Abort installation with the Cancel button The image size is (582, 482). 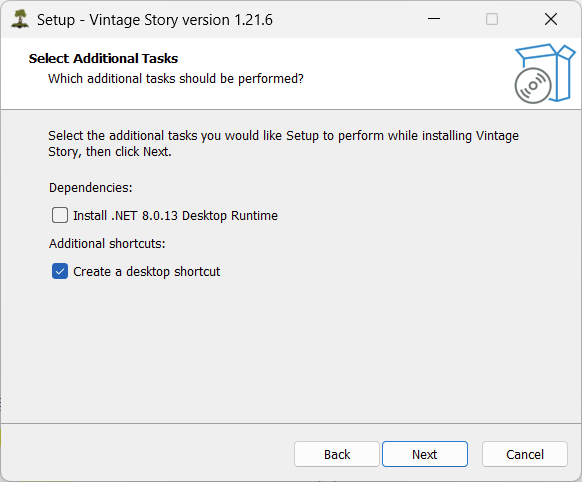(x=525, y=454)
